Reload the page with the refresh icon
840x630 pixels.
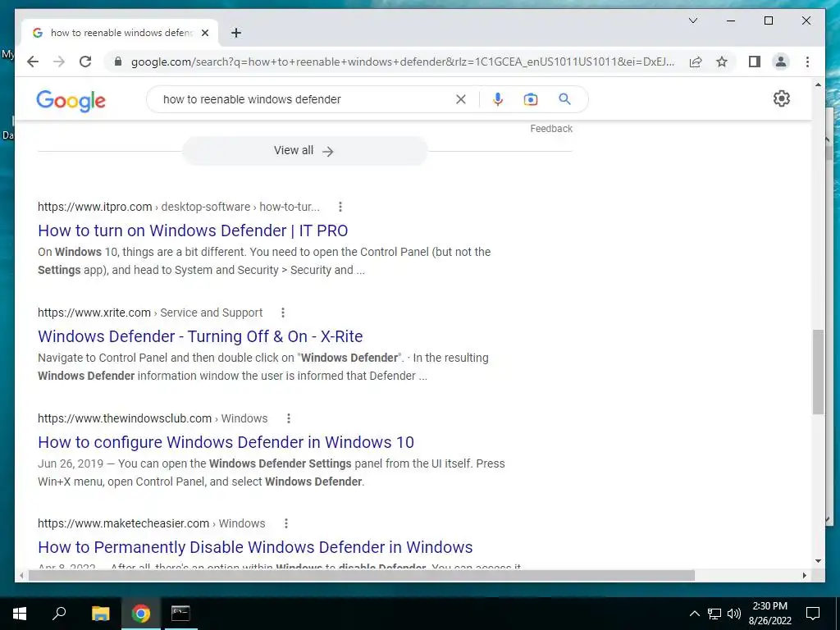pos(85,62)
